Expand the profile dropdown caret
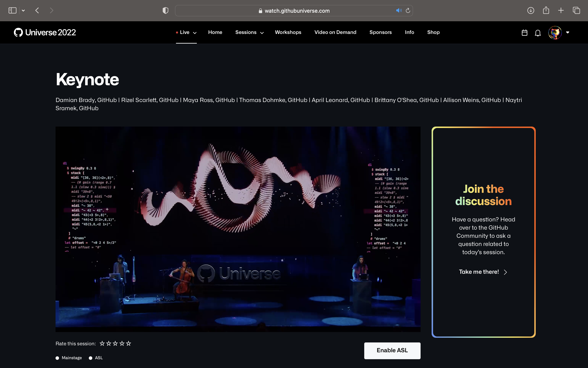 (x=568, y=32)
